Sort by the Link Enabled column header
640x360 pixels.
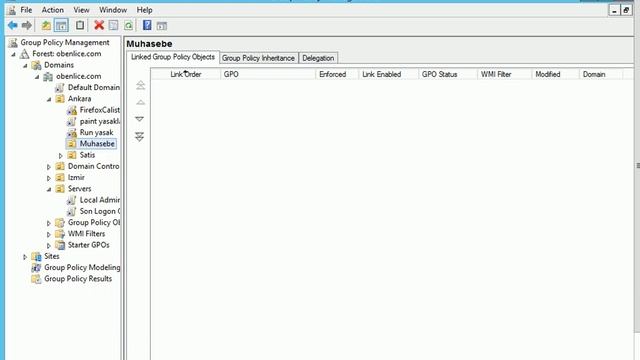[x=388, y=74]
